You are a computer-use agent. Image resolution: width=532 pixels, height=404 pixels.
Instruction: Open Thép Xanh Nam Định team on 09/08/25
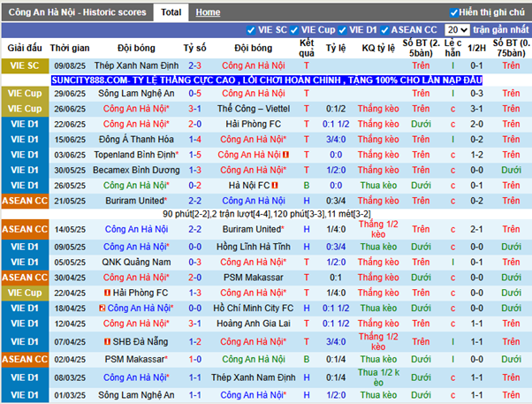tap(136, 65)
